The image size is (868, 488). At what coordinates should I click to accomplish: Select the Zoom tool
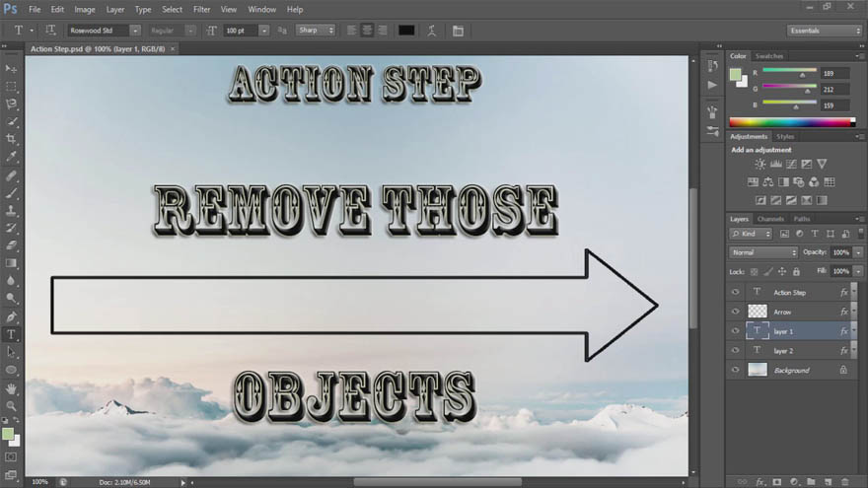11,406
